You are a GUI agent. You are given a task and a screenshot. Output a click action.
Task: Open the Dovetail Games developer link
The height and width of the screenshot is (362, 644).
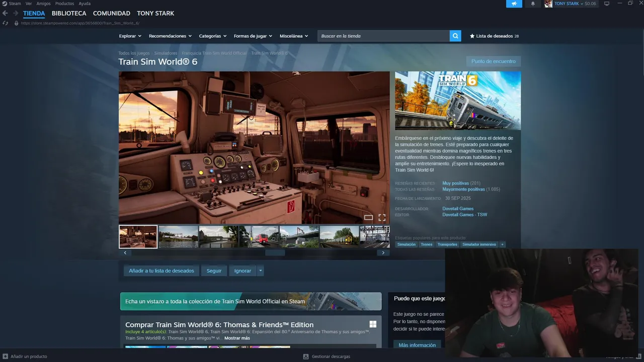(x=458, y=209)
